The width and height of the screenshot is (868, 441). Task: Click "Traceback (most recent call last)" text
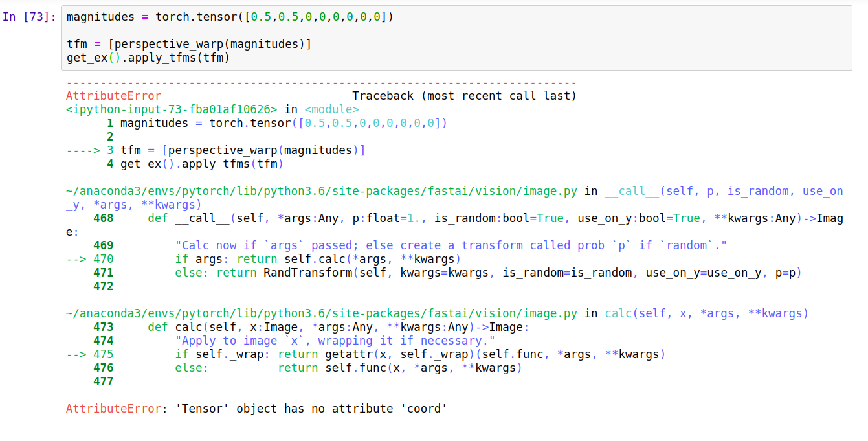[x=463, y=96]
